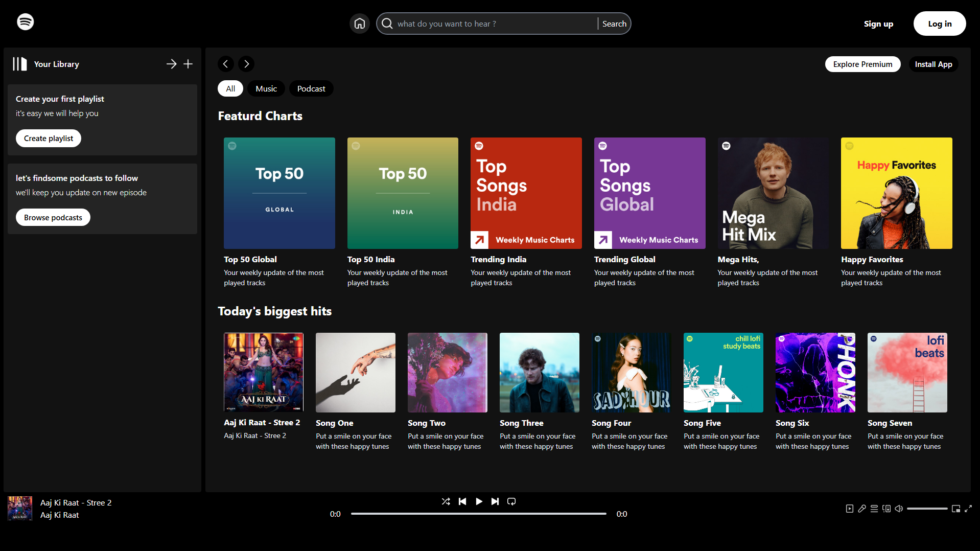Toggle repeat mode
The width and height of the screenshot is (980, 551).
pos(511,501)
